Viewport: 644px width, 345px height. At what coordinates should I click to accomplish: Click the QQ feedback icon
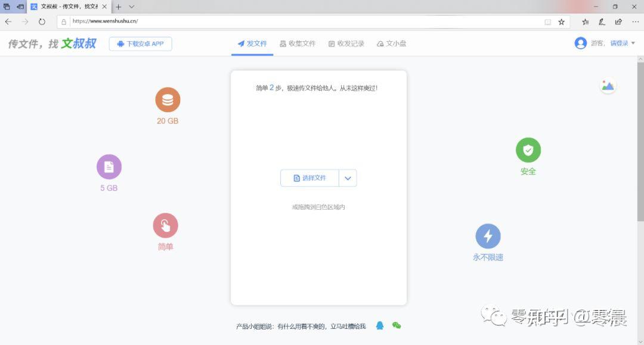(380, 325)
